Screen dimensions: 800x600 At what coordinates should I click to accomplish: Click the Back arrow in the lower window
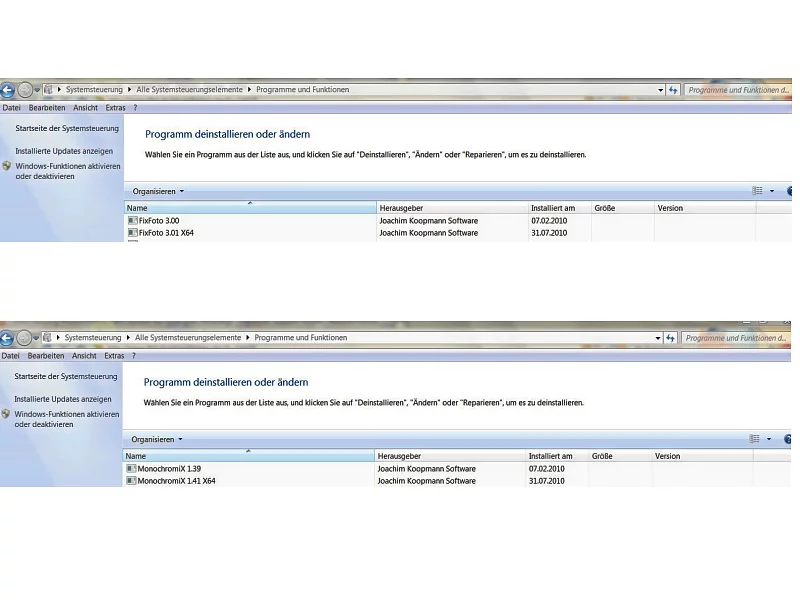tap(6, 338)
